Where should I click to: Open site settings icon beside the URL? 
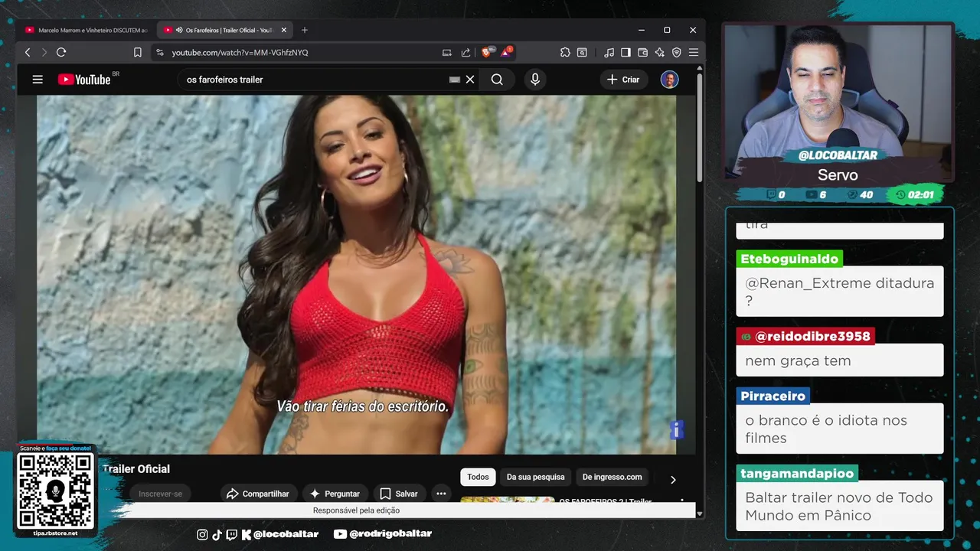pyautogui.click(x=159, y=52)
